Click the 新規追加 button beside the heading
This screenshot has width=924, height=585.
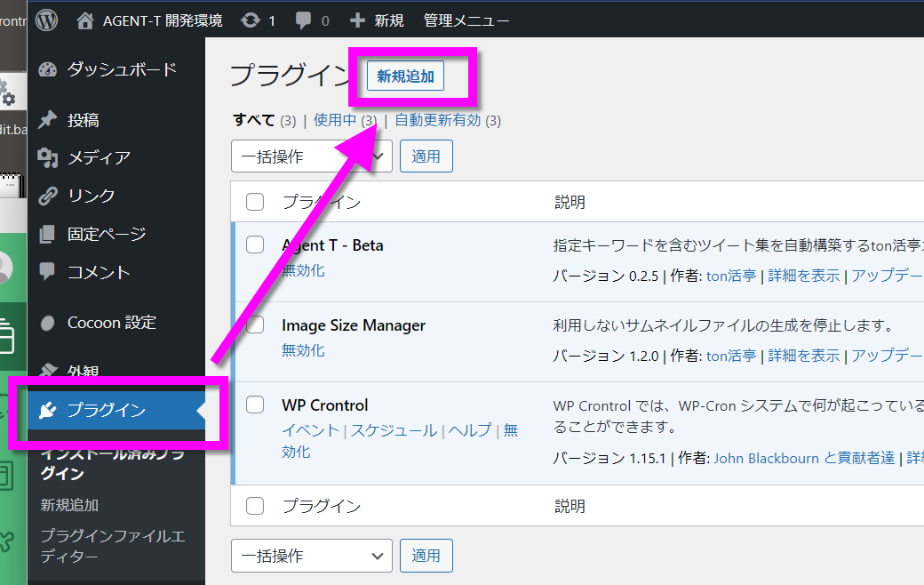405,76
